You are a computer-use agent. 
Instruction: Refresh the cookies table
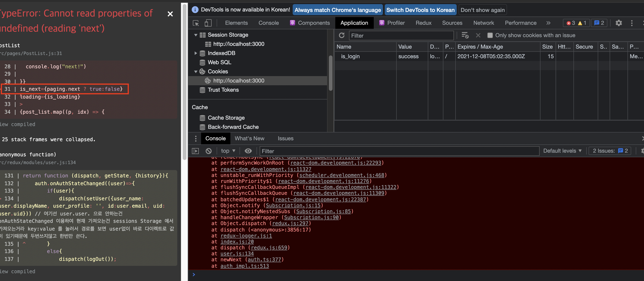click(341, 35)
